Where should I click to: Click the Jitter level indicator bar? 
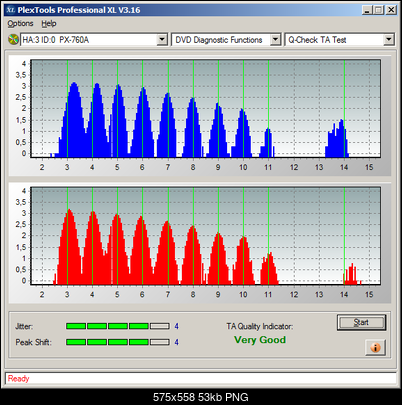click(118, 326)
